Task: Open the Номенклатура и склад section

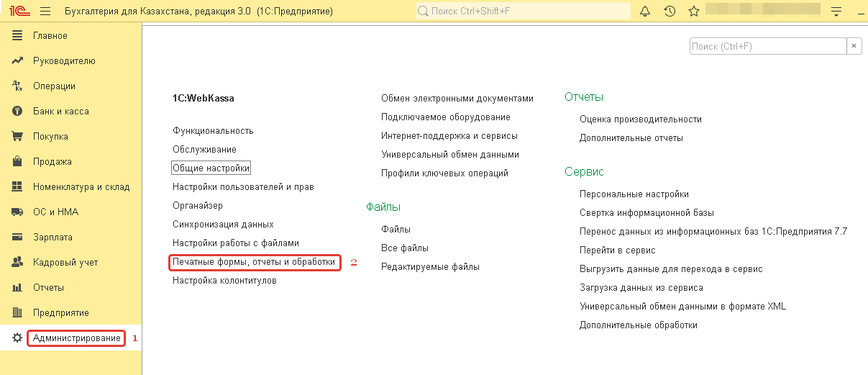Action: (81, 187)
